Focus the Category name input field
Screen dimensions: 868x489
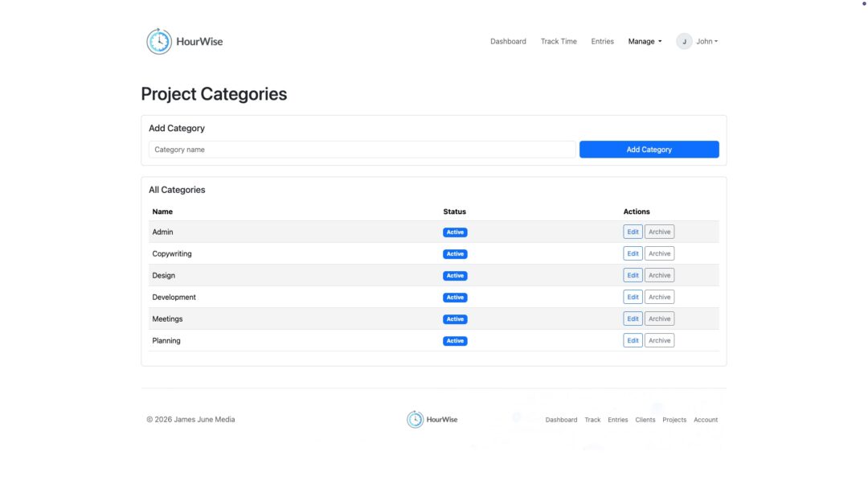(x=362, y=150)
